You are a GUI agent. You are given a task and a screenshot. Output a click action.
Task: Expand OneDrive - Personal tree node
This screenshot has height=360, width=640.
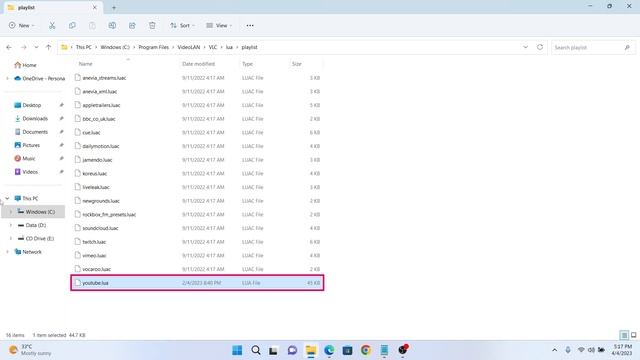pos(7,78)
